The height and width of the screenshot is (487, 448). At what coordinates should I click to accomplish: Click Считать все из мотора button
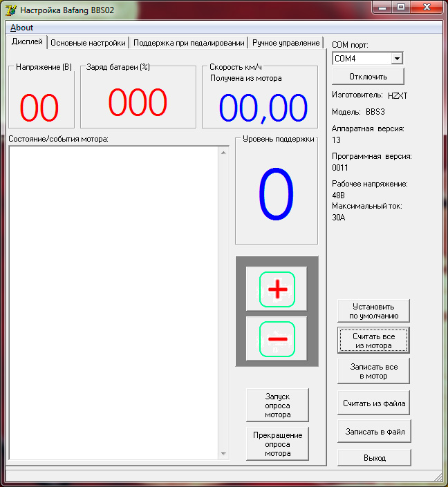[x=373, y=341]
